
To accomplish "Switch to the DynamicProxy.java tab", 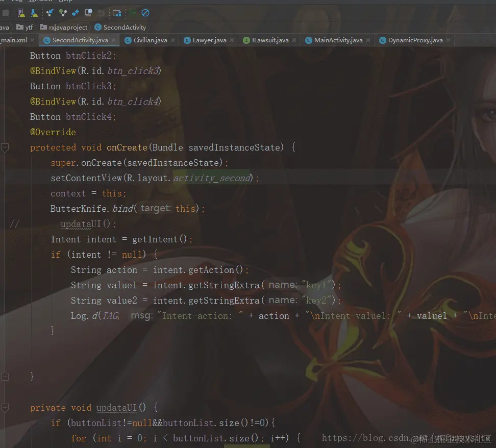I will (x=411, y=40).
